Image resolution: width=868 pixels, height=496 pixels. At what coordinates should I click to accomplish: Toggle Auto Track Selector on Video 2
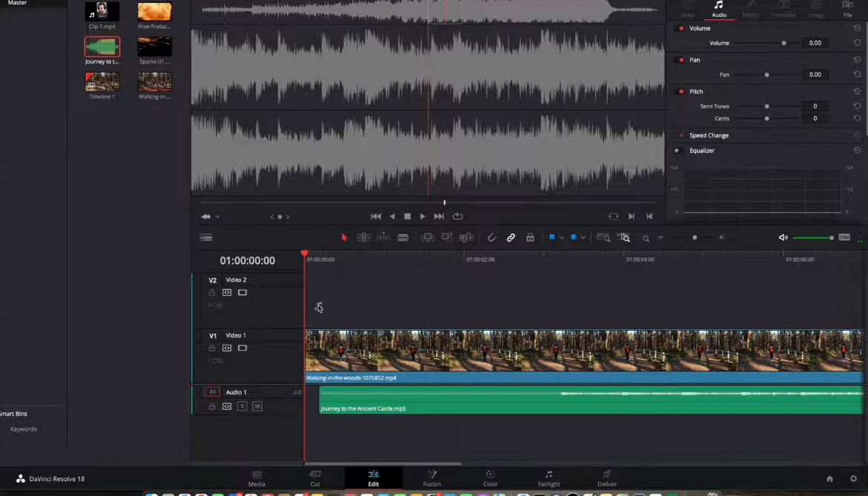tap(227, 292)
